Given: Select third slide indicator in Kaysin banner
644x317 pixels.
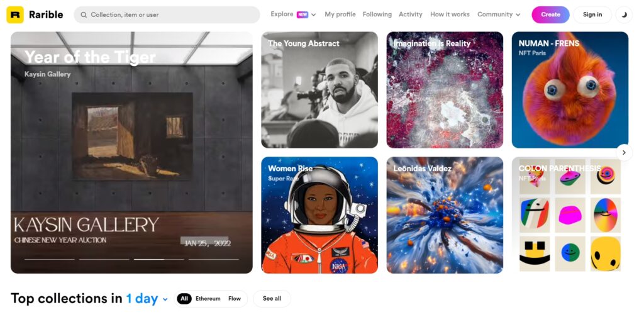Looking at the screenshot, I should click(158, 259).
